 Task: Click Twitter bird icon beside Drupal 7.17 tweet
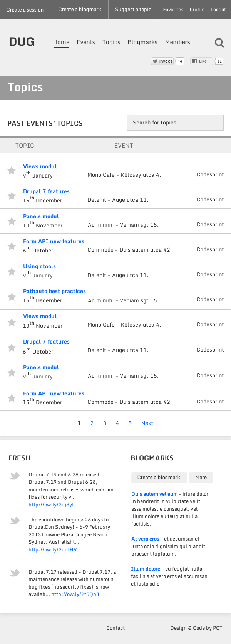point(15,573)
